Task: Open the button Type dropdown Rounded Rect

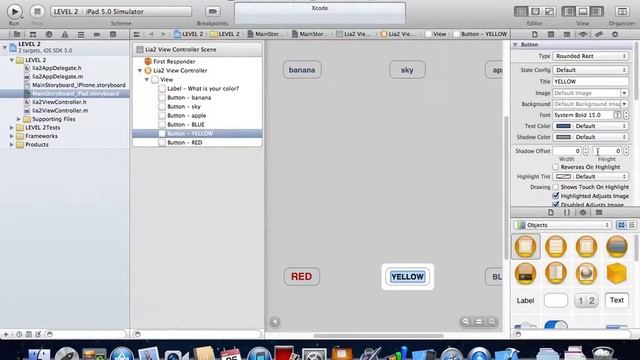Action: point(590,56)
